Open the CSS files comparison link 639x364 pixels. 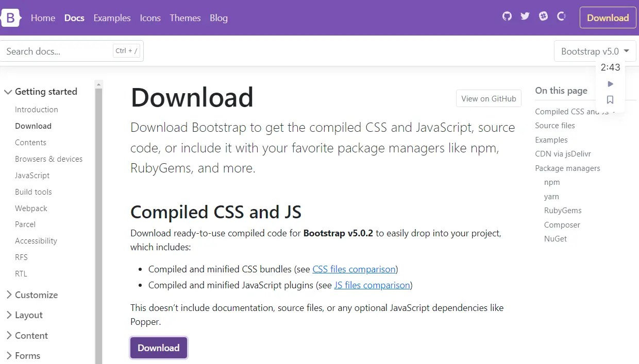coord(354,269)
